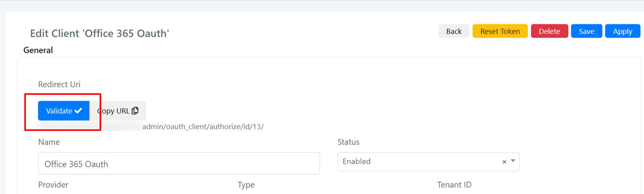Click the Validate checkmark icon
This screenshot has height=194, width=644.
click(78, 111)
